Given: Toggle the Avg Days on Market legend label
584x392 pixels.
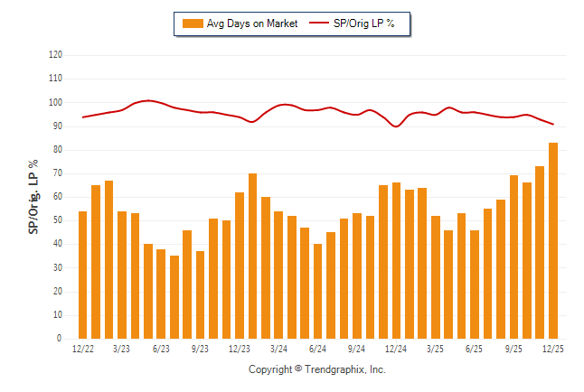Looking at the screenshot, I should click(x=252, y=23).
